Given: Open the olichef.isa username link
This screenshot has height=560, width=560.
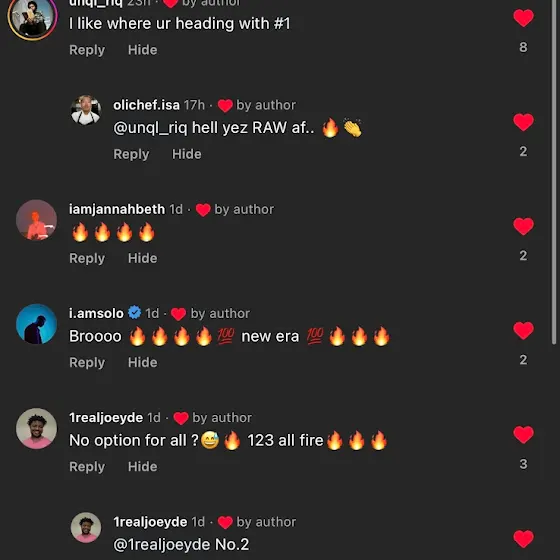Looking at the screenshot, I should pos(146,105).
